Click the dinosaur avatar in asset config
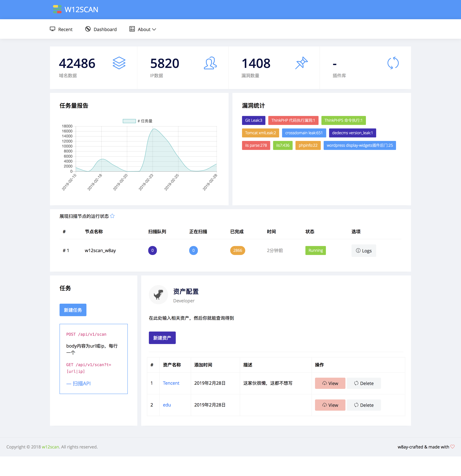This screenshot has height=476, width=461. 158,295
